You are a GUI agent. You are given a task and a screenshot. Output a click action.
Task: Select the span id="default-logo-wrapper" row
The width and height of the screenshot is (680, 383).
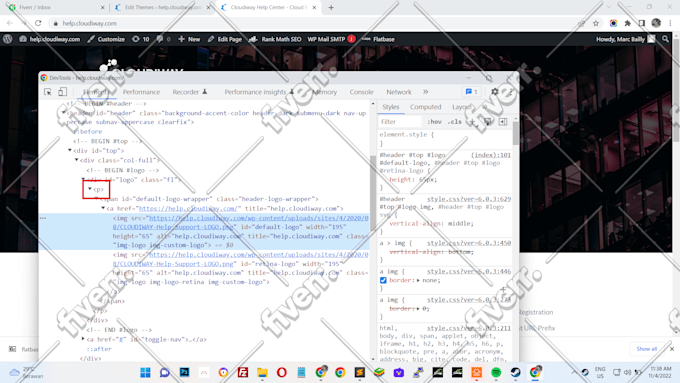coord(209,199)
